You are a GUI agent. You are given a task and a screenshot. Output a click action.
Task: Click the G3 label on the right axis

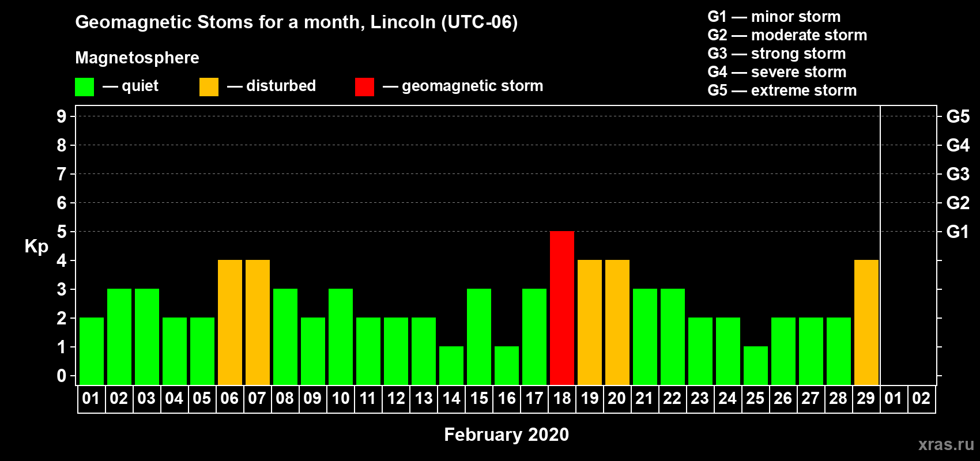click(x=958, y=174)
